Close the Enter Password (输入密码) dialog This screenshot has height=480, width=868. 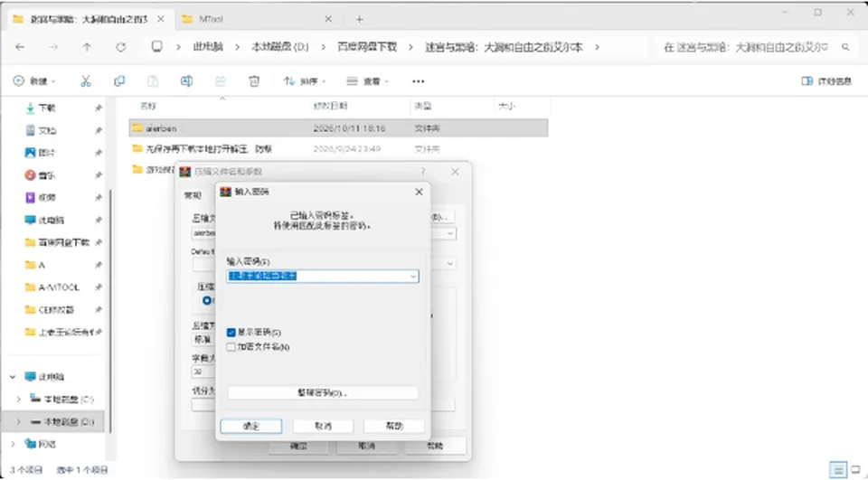419,192
